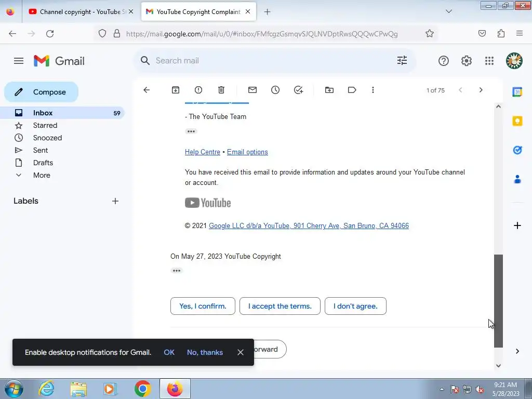This screenshot has height=399, width=532.
Task: Expand quoted text under May 27 message
Action: [x=177, y=271]
